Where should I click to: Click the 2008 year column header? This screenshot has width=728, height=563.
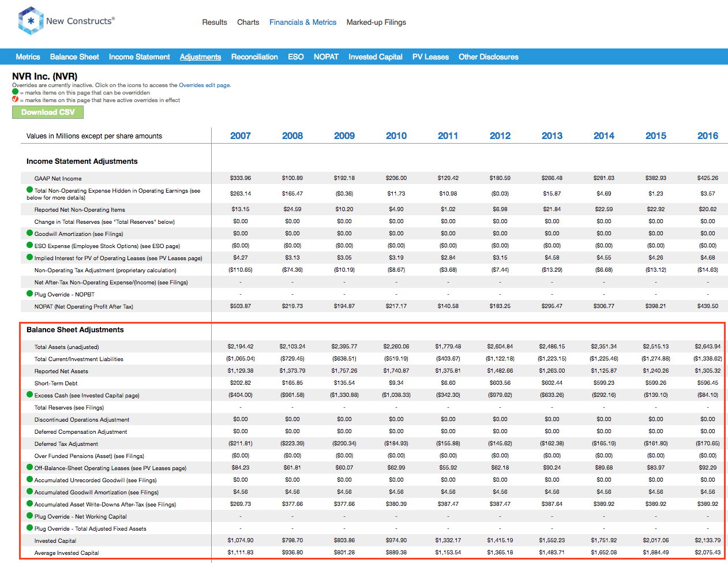pyautogui.click(x=292, y=136)
